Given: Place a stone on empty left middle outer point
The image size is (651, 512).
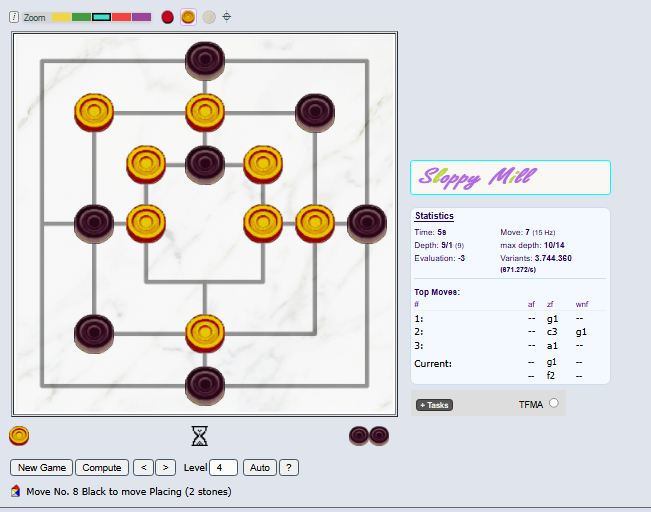Looking at the screenshot, I should tap(42, 223).
